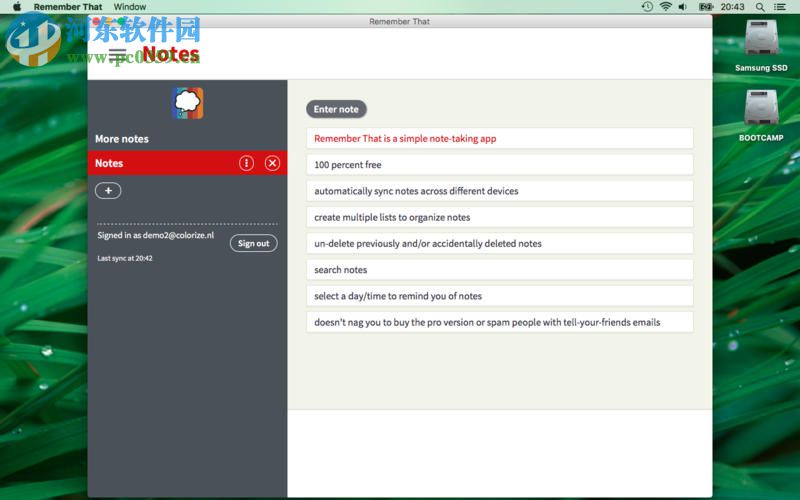Select the BOOTCAMP desktop drive

click(761, 116)
